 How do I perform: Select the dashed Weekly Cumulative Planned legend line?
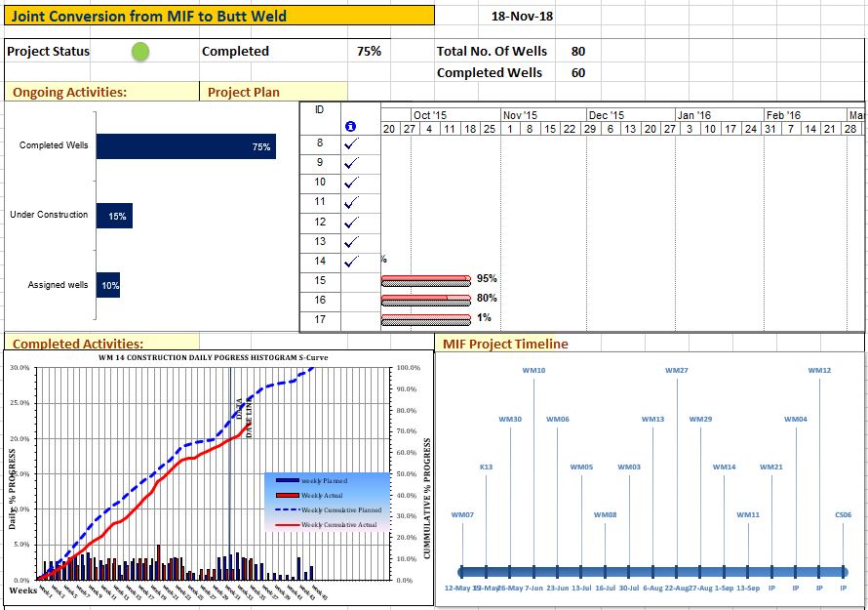pyautogui.click(x=288, y=510)
